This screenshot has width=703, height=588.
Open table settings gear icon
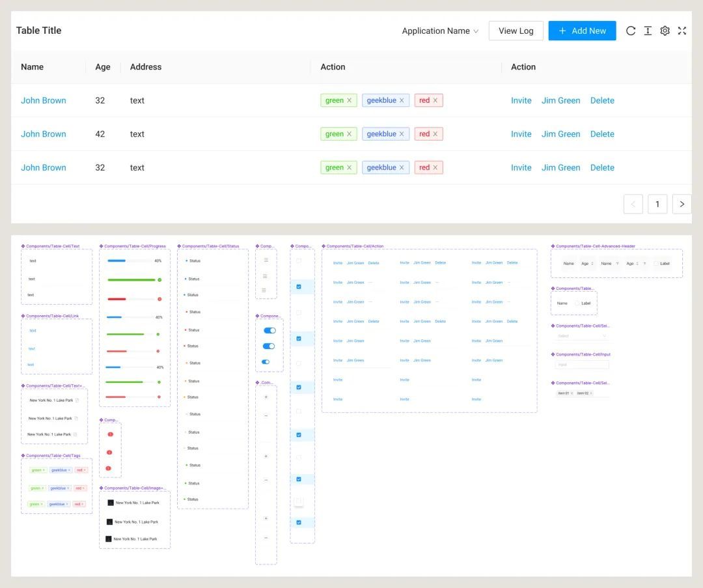[x=665, y=31]
